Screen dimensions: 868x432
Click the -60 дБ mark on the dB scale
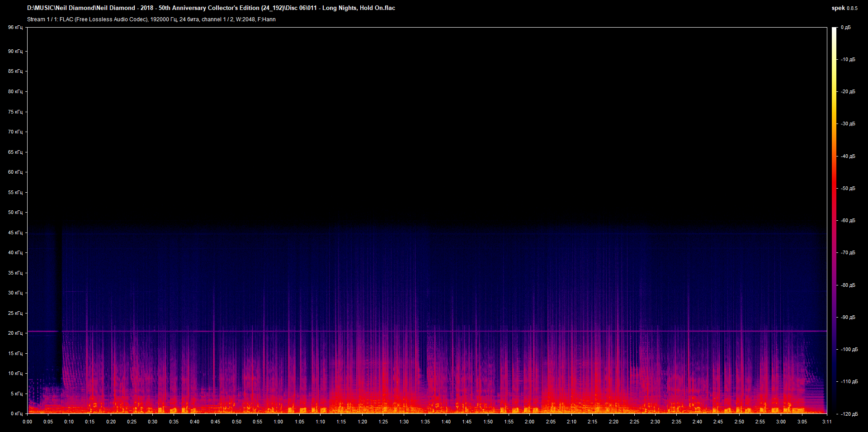coord(848,220)
